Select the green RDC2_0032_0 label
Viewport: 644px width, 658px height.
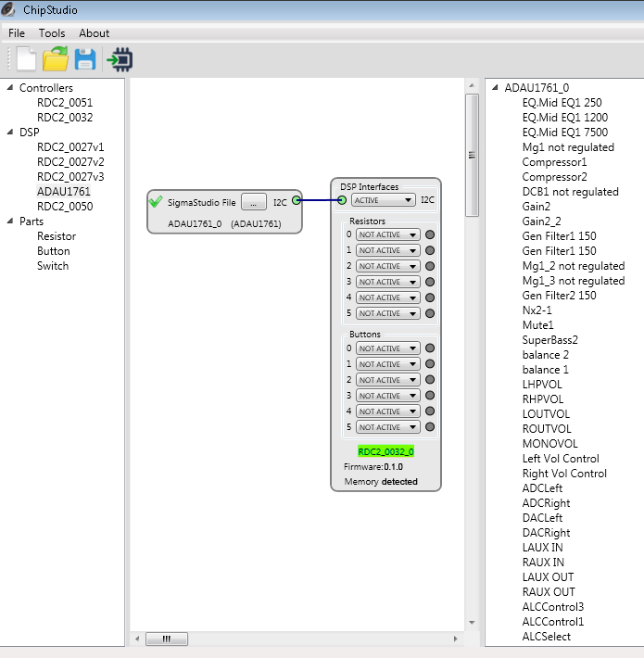click(x=385, y=451)
